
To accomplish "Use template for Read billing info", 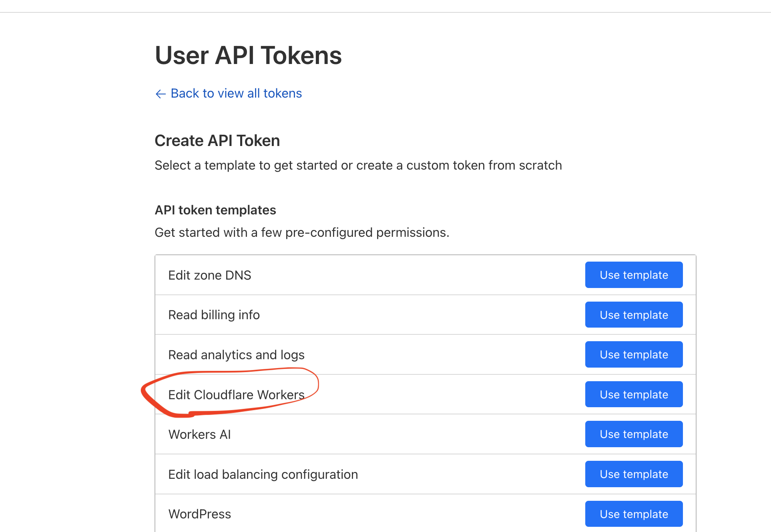I will click(633, 315).
